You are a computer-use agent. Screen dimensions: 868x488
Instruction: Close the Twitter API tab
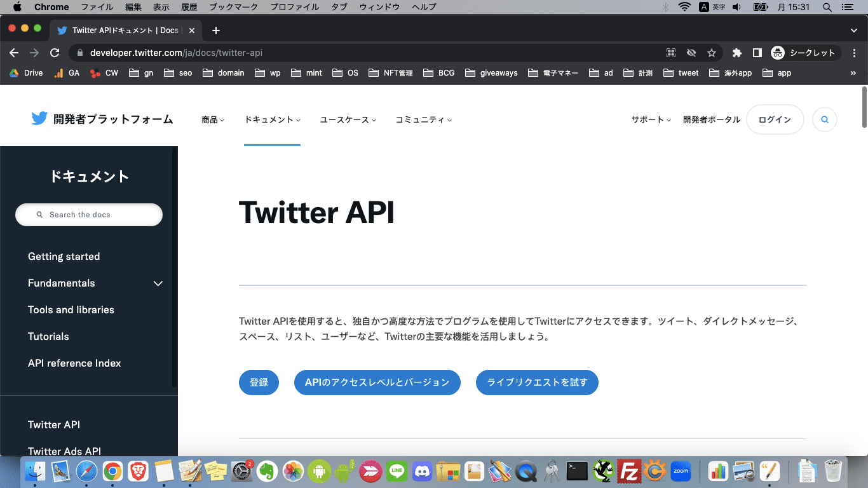click(x=192, y=30)
